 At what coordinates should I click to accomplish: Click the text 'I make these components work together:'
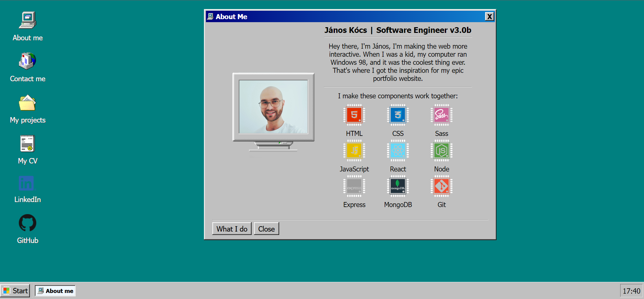(x=398, y=96)
